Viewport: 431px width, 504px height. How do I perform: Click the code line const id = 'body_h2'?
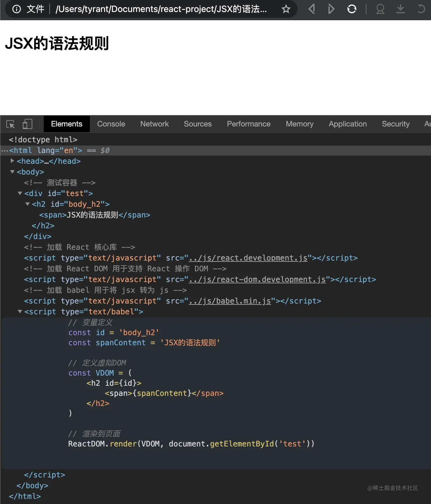click(x=114, y=333)
